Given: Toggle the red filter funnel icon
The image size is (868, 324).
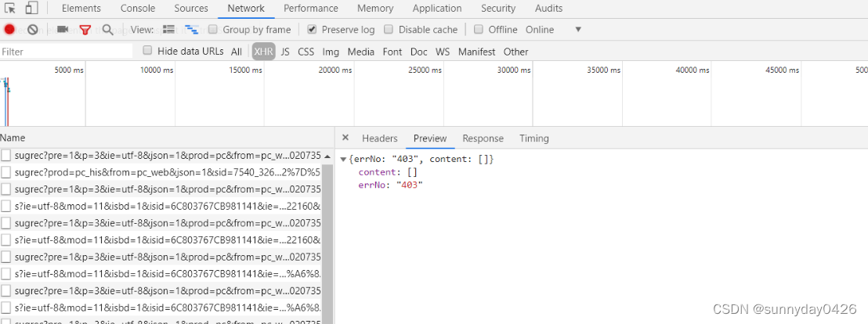Looking at the screenshot, I should (x=85, y=30).
